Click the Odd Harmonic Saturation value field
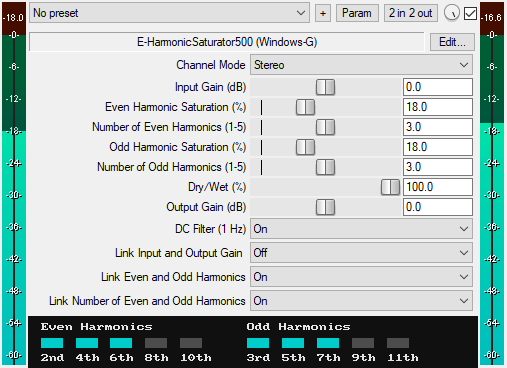Image resolution: width=507 pixels, height=368 pixels. 438,147
